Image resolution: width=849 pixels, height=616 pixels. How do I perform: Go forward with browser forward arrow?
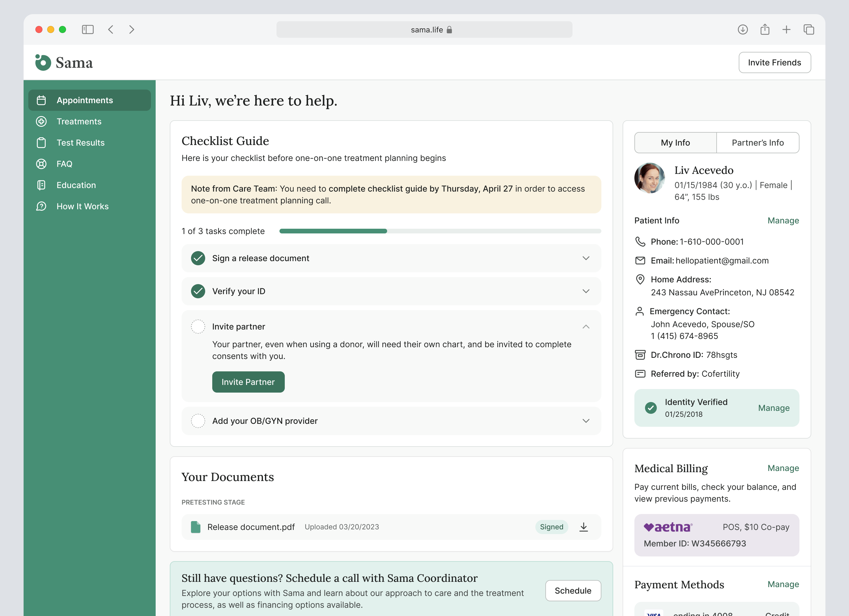click(x=131, y=29)
